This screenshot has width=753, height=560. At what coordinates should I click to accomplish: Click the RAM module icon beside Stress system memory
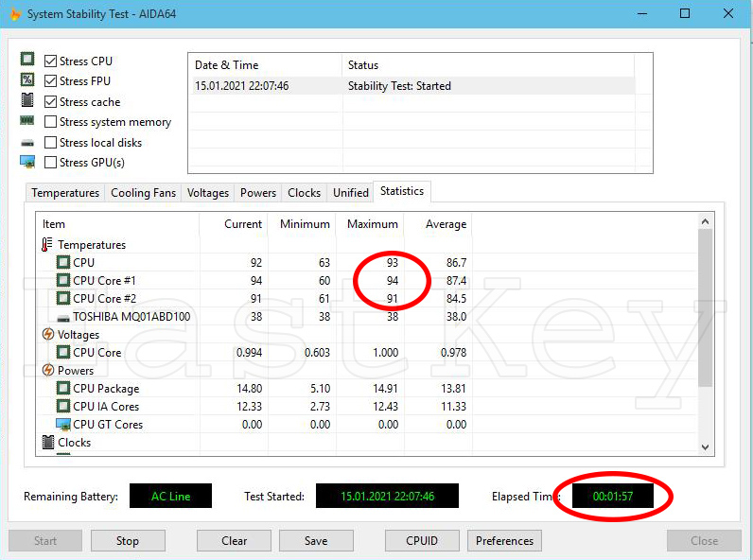[x=27, y=120]
